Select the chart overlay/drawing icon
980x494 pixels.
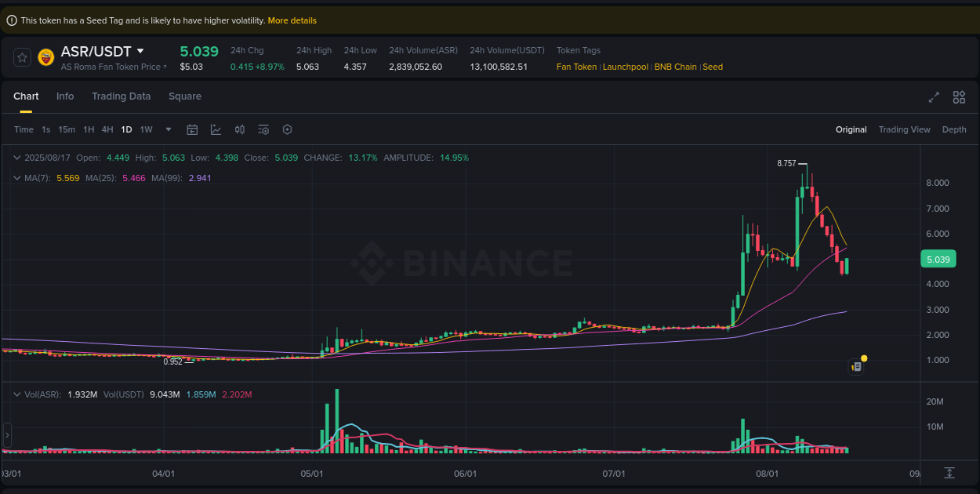coord(216,129)
